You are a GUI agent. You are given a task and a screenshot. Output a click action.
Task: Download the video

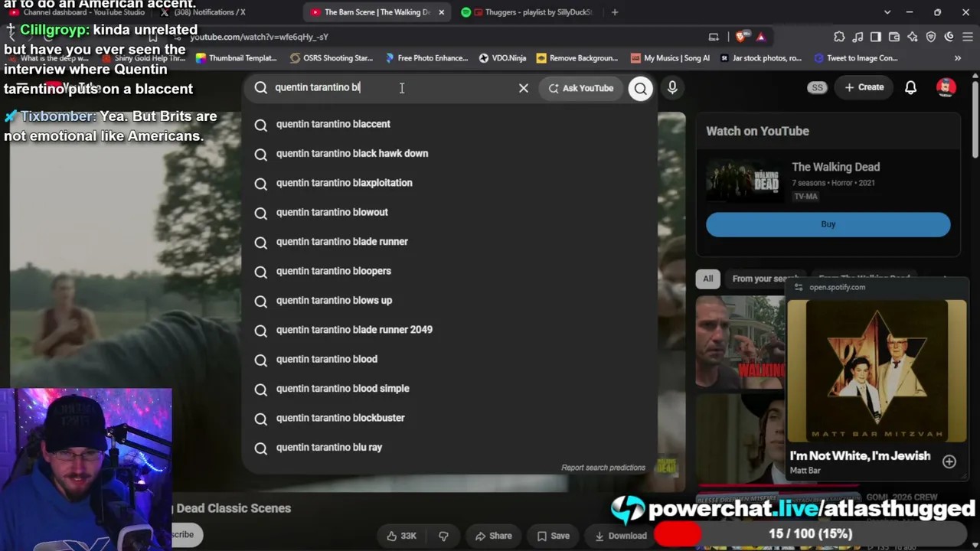tap(620, 536)
